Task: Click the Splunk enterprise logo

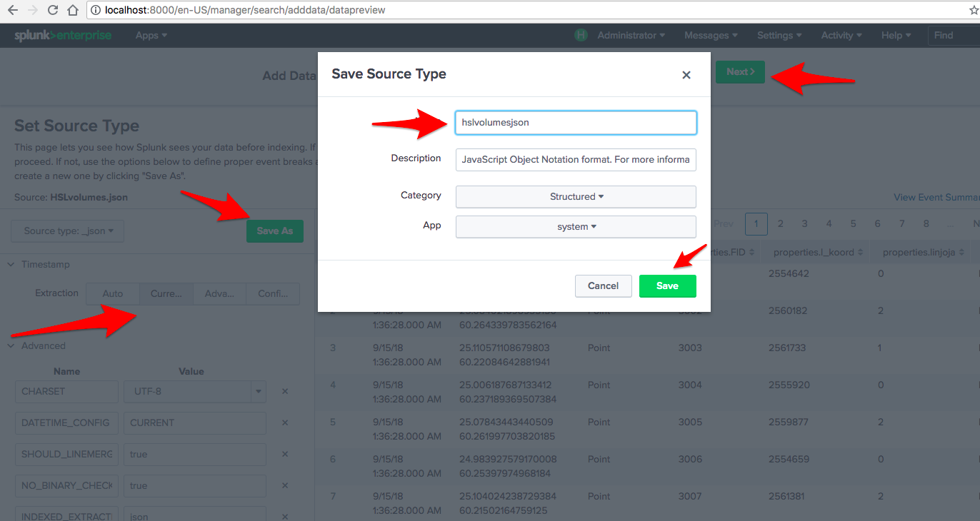Action: pyautogui.click(x=63, y=35)
